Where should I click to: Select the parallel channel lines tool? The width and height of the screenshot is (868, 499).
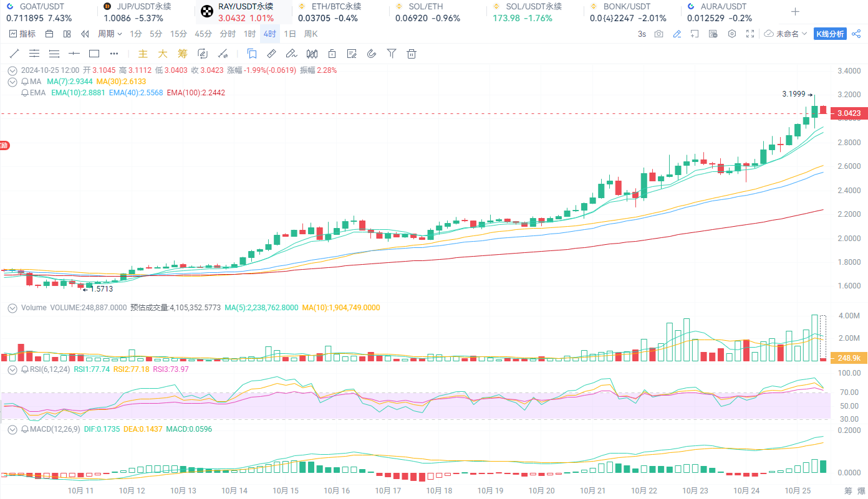(x=34, y=54)
